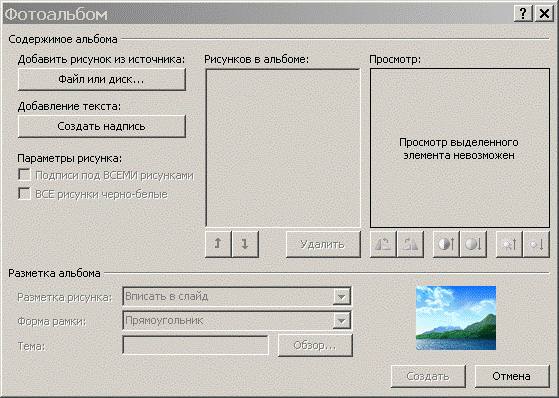Viewport: 559px width, 398px height.
Task: Rotate picture clockwise icon
Action: (x=410, y=244)
